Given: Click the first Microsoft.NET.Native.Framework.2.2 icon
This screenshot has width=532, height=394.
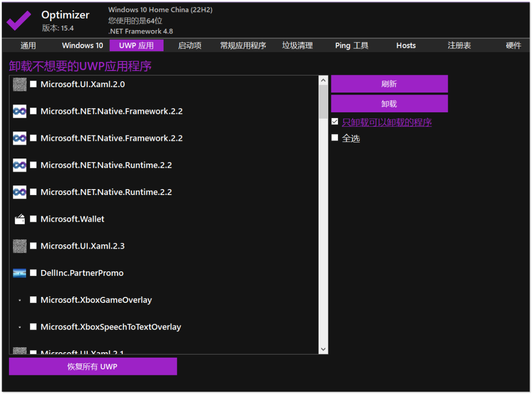Looking at the screenshot, I should coord(20,111).
